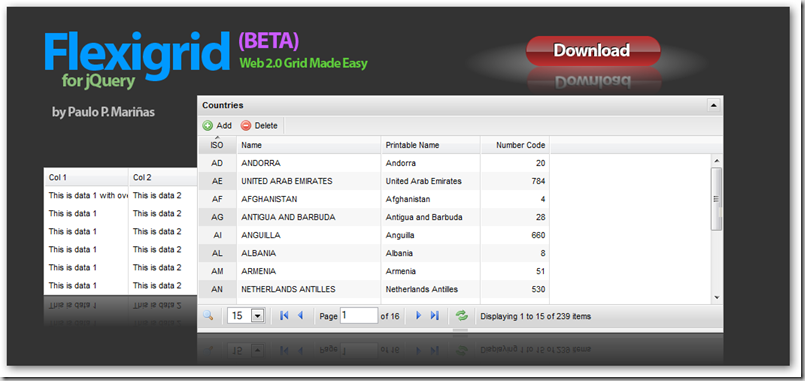The width and height of the screenshot is (805, 381).
Task: Click the AN ISO code cell
Action: 217,289
